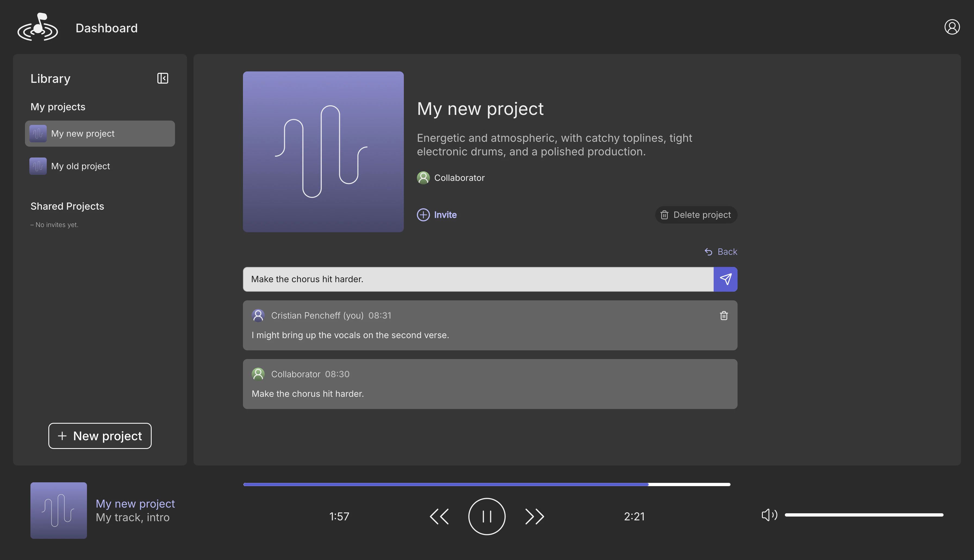Delete Cristian Pencheff's comment with trash icon

click(x=724, y=315)
